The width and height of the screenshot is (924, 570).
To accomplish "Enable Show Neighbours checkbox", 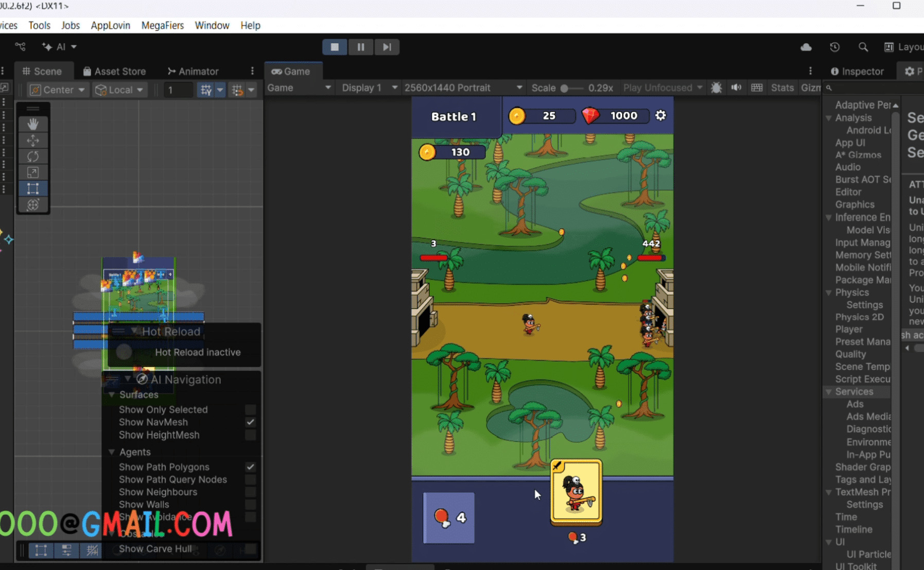I will pos(251,492).
